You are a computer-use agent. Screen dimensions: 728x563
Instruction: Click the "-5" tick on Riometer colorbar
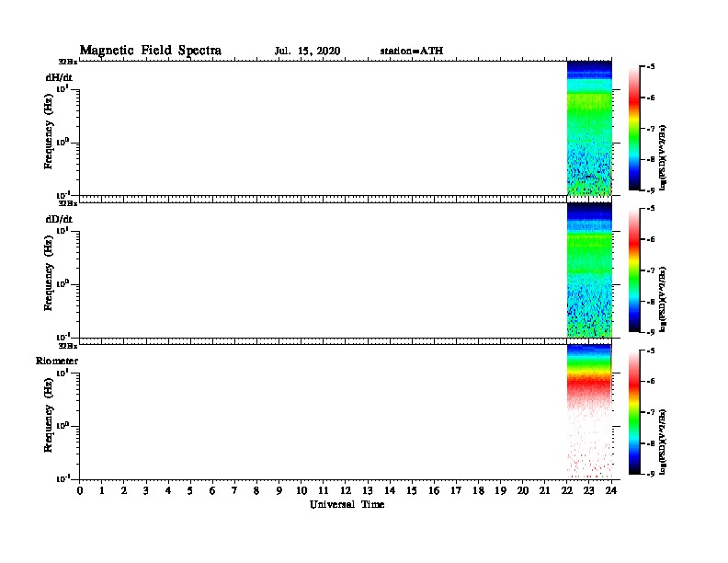click(x=651, y=350)
